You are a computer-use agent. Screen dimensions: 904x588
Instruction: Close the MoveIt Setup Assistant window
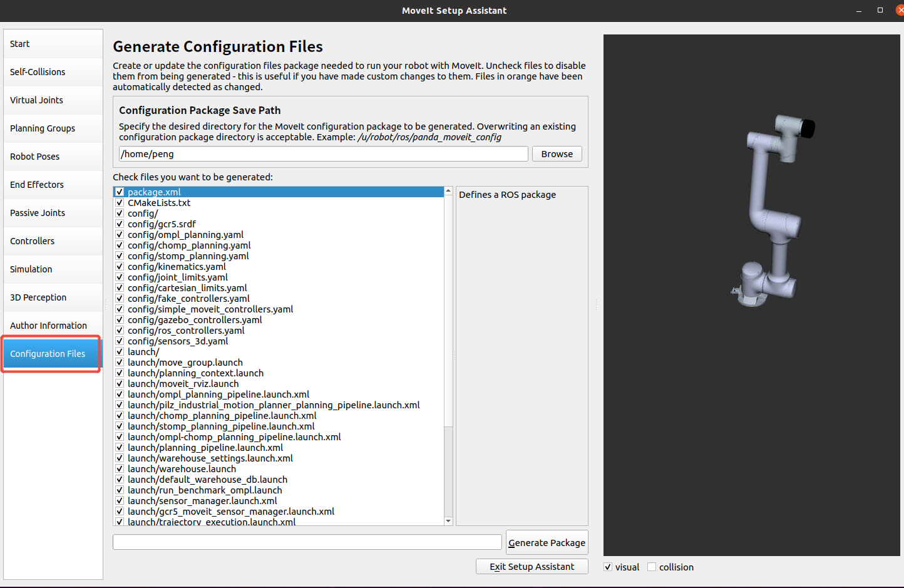click(x=900, y=11)
